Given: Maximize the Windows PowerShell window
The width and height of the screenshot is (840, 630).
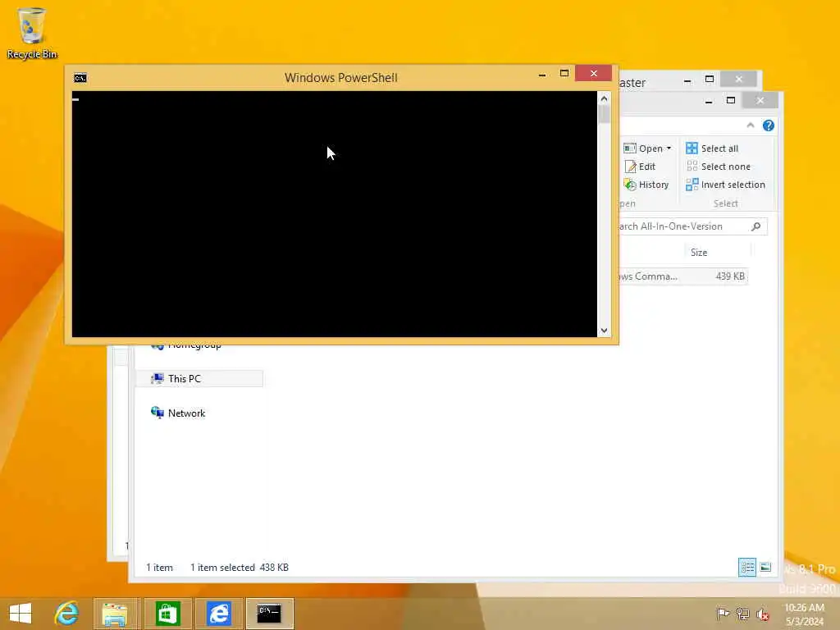Looking at the screenshot, I should pyautogui.click(x=564, y=73).
